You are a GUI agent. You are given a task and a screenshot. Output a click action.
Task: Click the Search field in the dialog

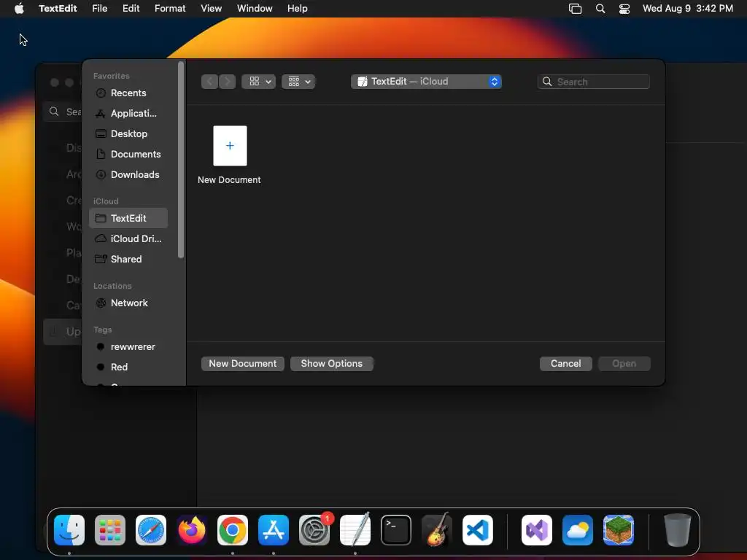pos(594,82)
